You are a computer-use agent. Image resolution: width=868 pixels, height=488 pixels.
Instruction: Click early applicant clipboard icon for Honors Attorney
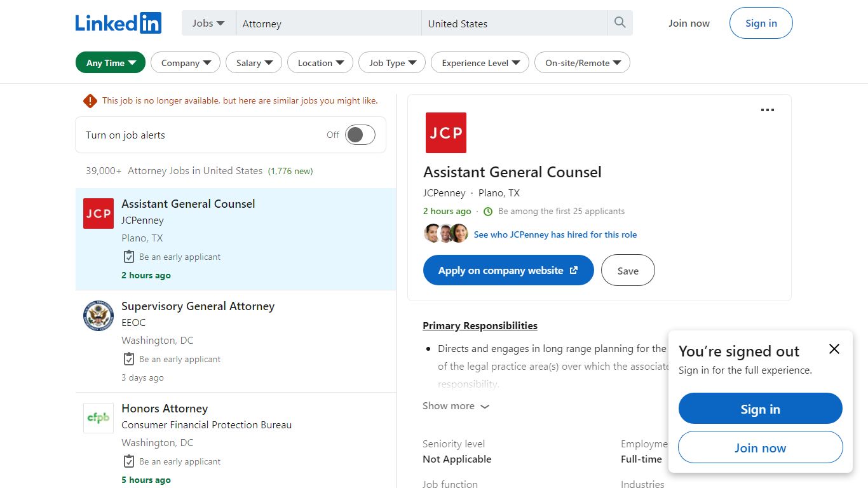128,461
